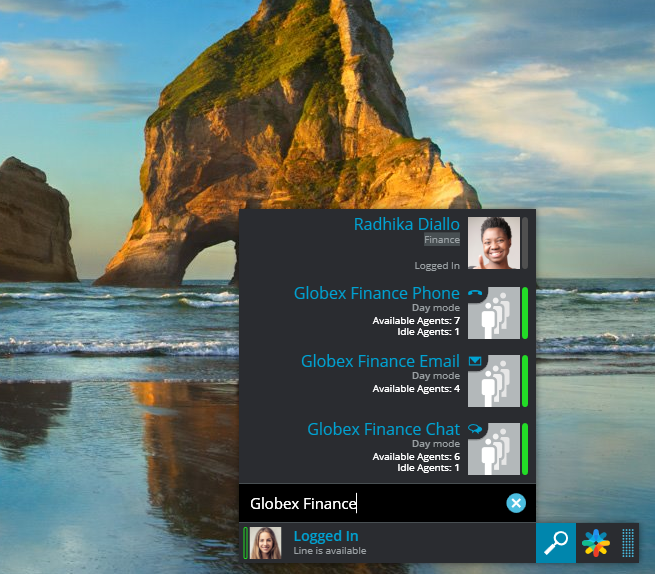Click 'Day mode' under Globex Finance Email

(x=436, y=376)
